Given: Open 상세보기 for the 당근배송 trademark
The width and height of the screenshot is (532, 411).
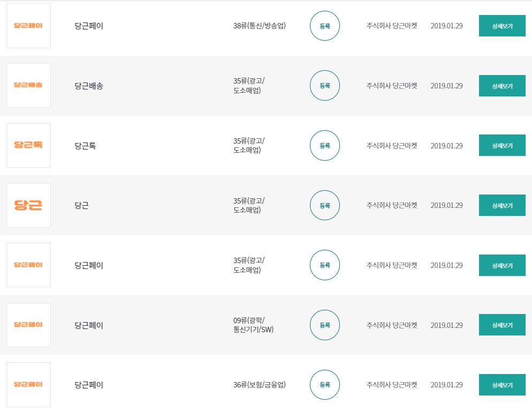Looking at the screenshot, I should pyautogui.click(x=501, y=86).
